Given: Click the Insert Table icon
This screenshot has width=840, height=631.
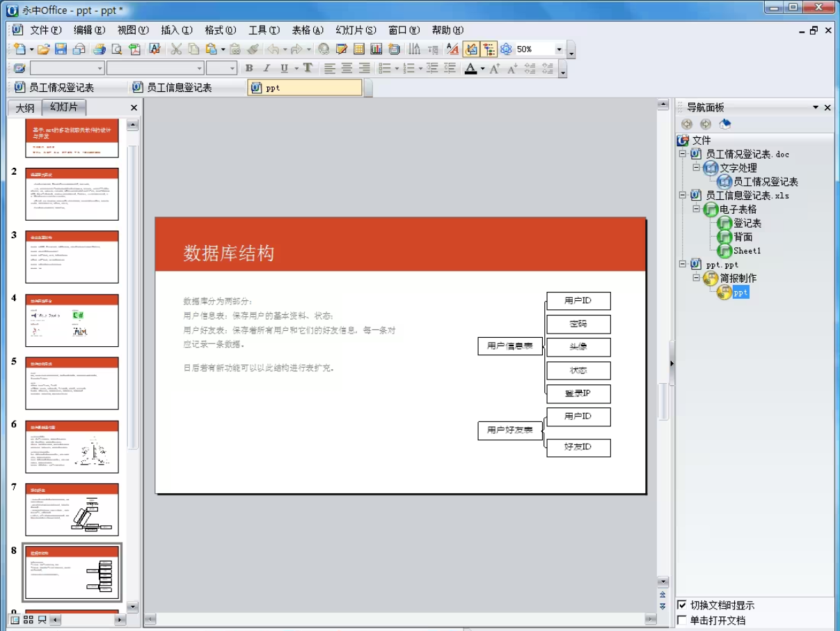Looking at the screenshot, I should point(359,49).
